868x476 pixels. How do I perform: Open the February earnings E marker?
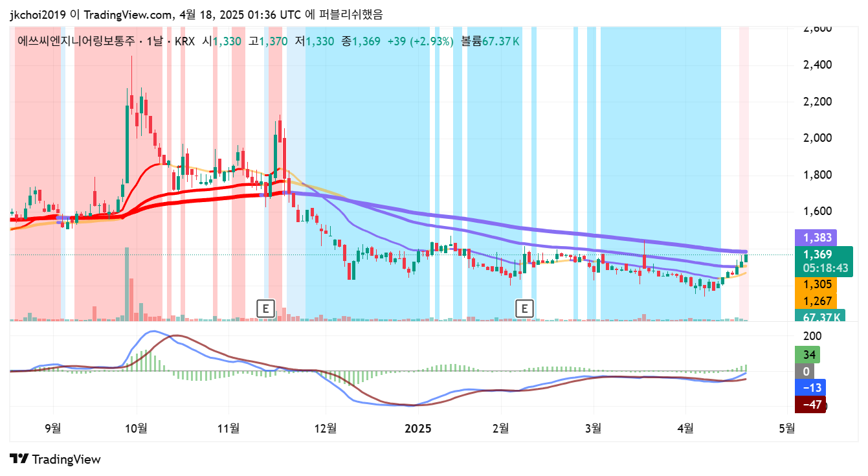click(x=524, y=309)
